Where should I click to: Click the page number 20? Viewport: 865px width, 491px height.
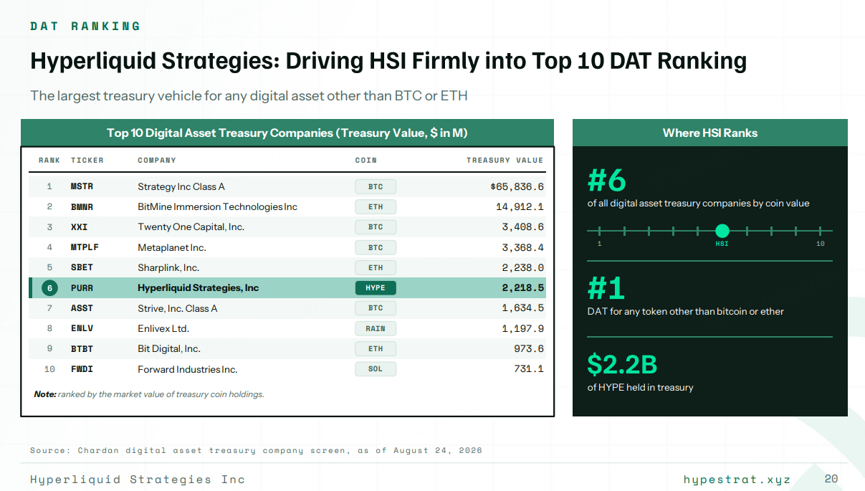831,479
